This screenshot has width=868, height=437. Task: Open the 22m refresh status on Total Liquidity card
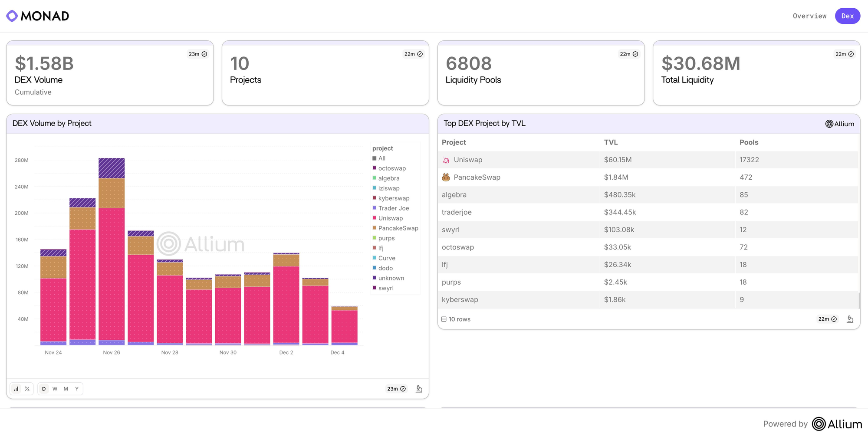click(x=844, y=54)
